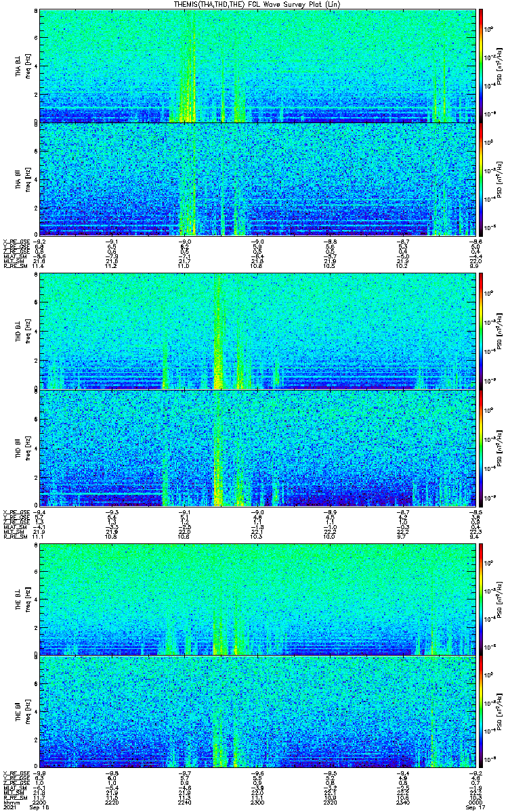
Task: Click PSD units label beside THA B-perpendicular color bar
Action: click(501, 66)
